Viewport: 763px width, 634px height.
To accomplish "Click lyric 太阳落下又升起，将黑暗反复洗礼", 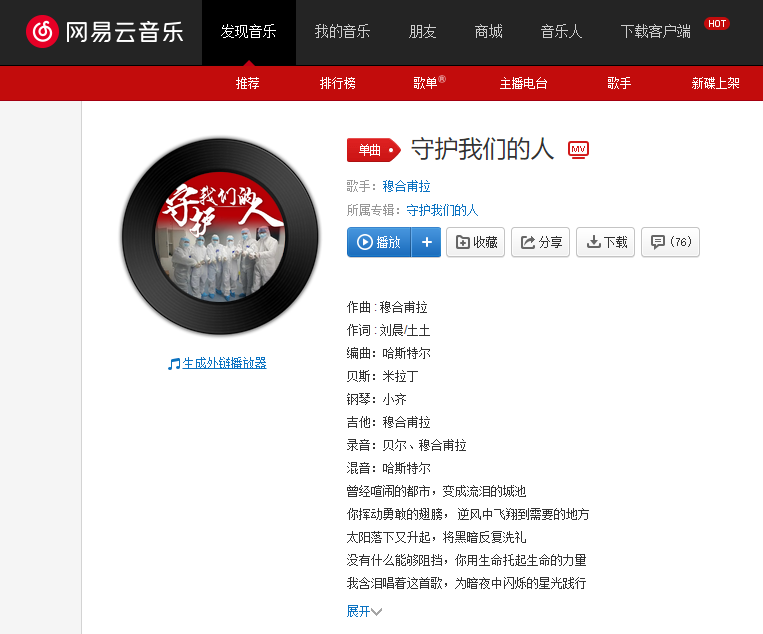I will coord(436,537).
